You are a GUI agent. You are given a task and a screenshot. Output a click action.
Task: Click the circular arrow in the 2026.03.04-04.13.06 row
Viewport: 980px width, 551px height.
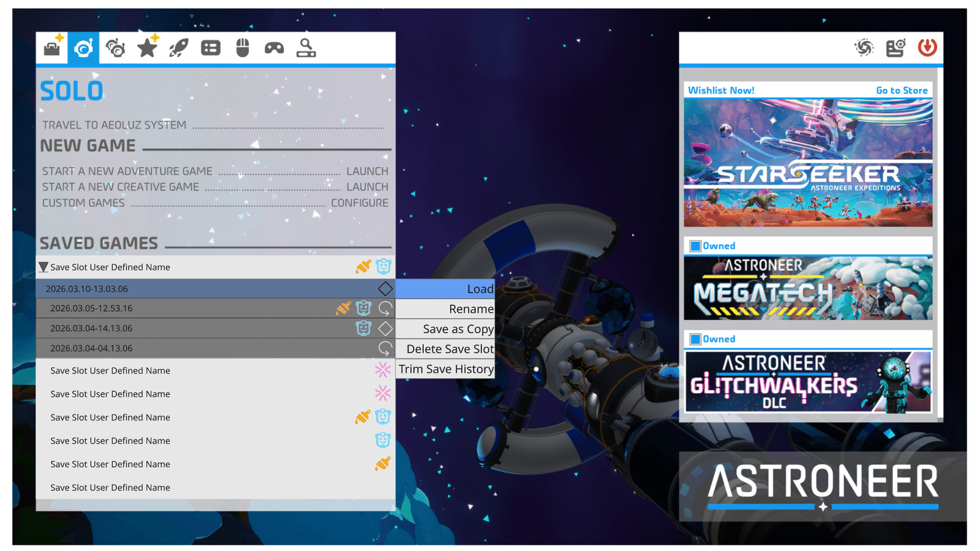click(x=385, y=348)
